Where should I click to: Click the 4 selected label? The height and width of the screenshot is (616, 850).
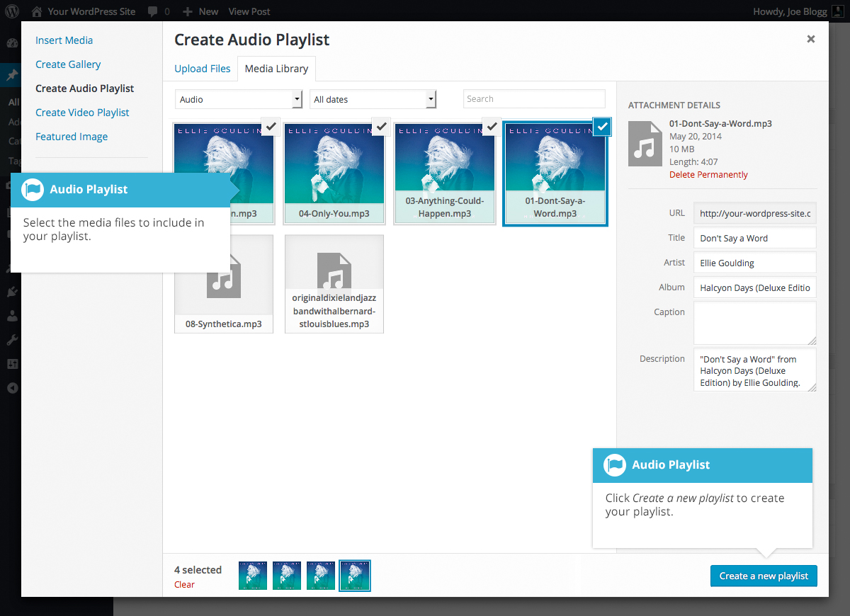click(198, 570)
